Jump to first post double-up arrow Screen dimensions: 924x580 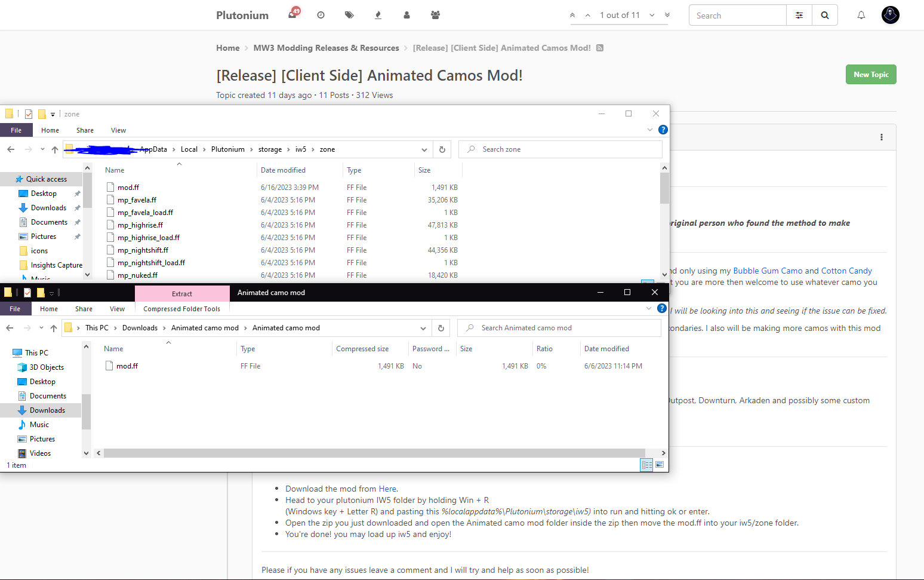click(x=572, y=16)
